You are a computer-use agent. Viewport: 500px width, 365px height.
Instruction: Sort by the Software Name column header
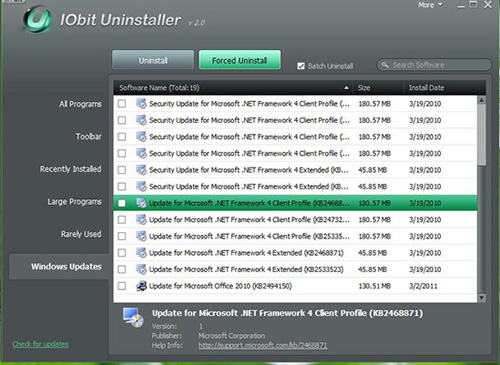coord(233,88)
